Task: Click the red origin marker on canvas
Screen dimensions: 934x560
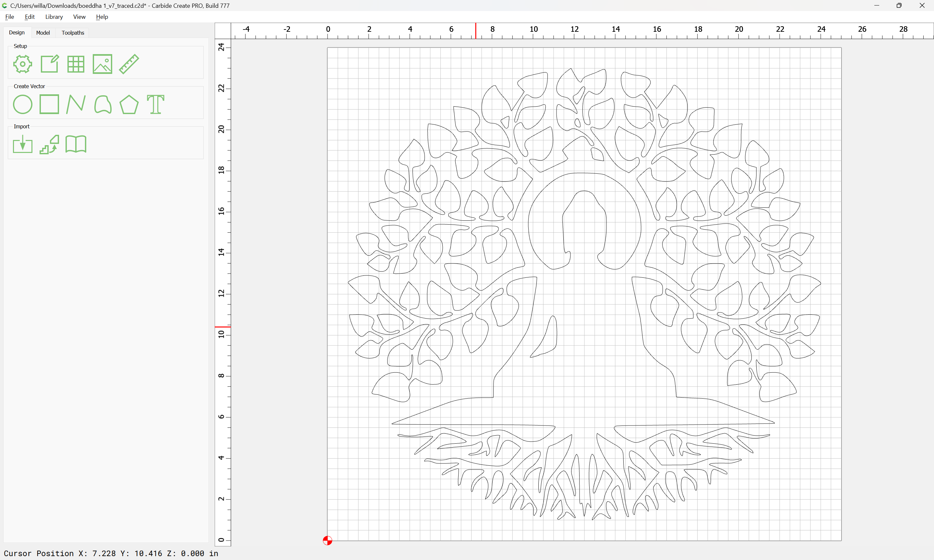Action: [327, 540]
